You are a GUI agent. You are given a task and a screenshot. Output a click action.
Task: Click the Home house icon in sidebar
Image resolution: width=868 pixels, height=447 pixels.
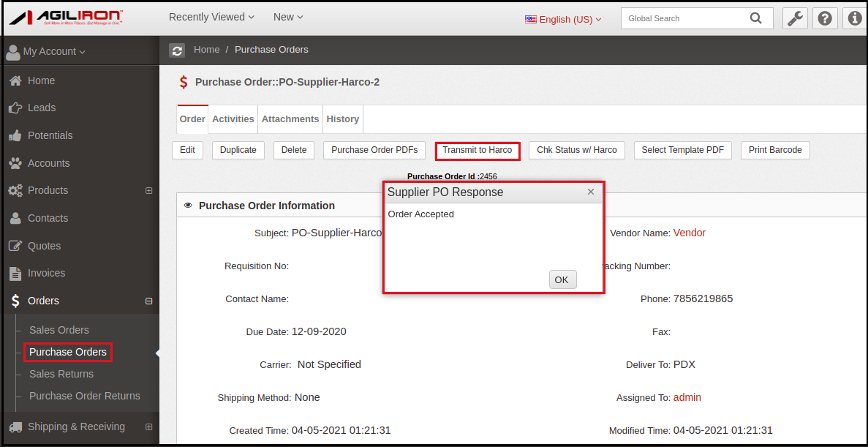[x=15, y=81]
